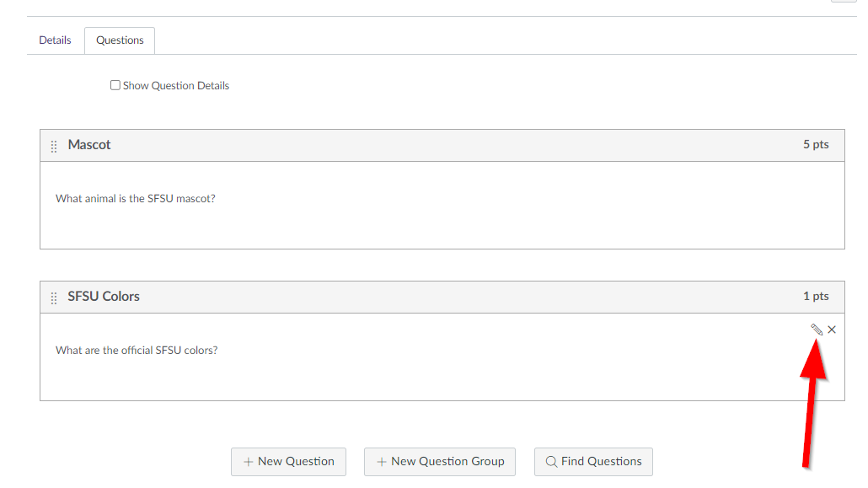Open Find Questions
The image size is (868, 488).
pyautogui.click(x=593, y=462)
